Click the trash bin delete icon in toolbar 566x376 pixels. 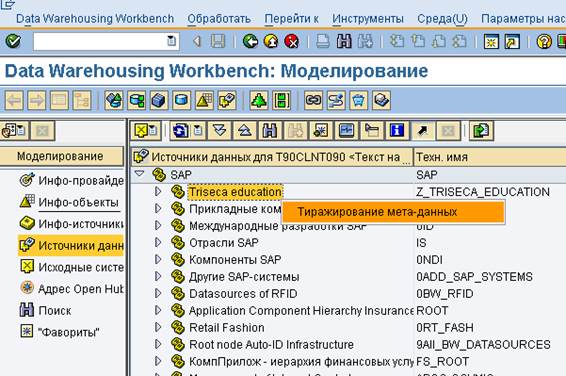pos(358,100)
